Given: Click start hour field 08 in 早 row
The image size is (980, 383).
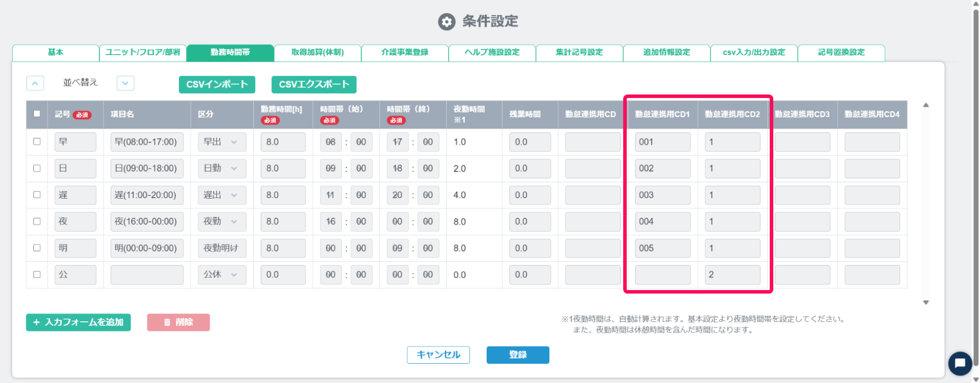Looking at the screenshot, I should pos(331,142).
